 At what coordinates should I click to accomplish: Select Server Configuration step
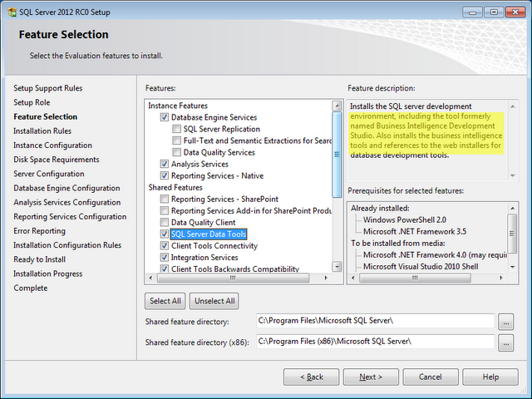click(49, 174)
